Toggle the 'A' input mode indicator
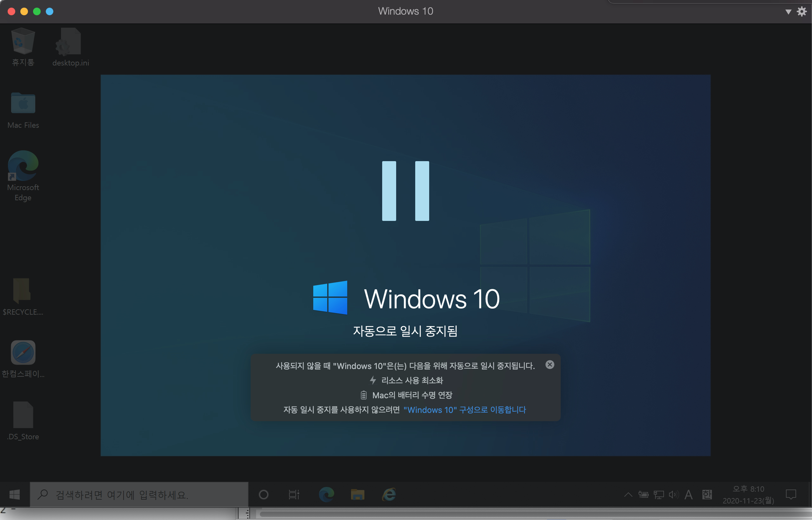 pos(688,495)
